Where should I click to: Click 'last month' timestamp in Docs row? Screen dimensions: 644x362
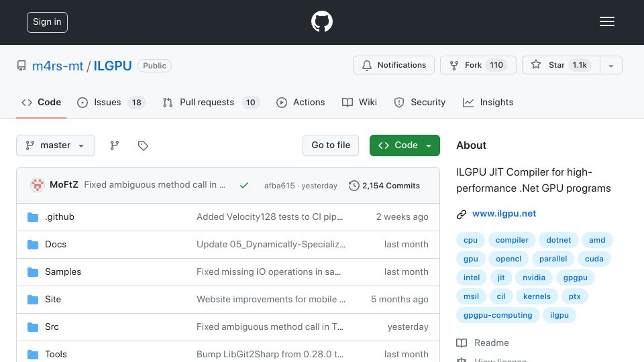(x=407, y=244)
